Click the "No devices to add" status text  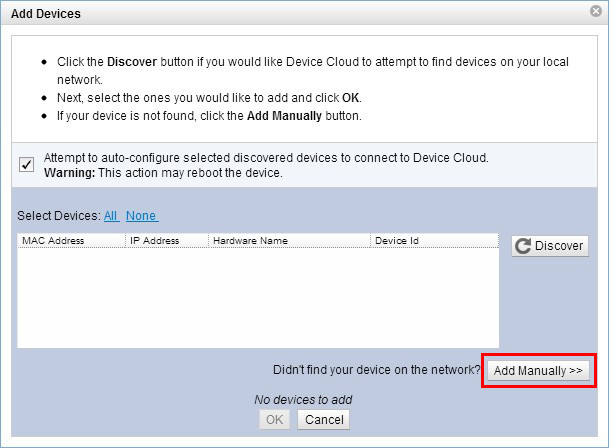pyautogui.click(x=303, y=400)
